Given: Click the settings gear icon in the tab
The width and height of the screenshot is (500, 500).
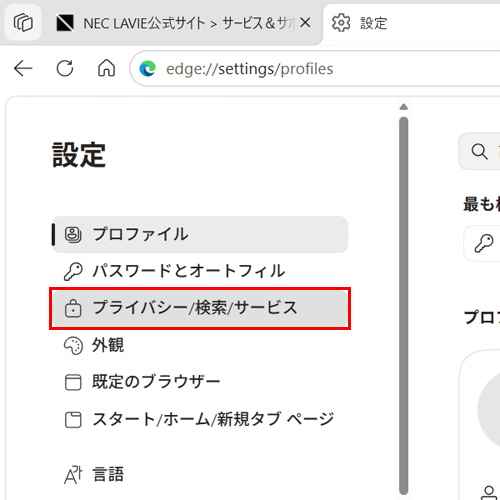Looking at the screenshot, I should pos(341,23).
